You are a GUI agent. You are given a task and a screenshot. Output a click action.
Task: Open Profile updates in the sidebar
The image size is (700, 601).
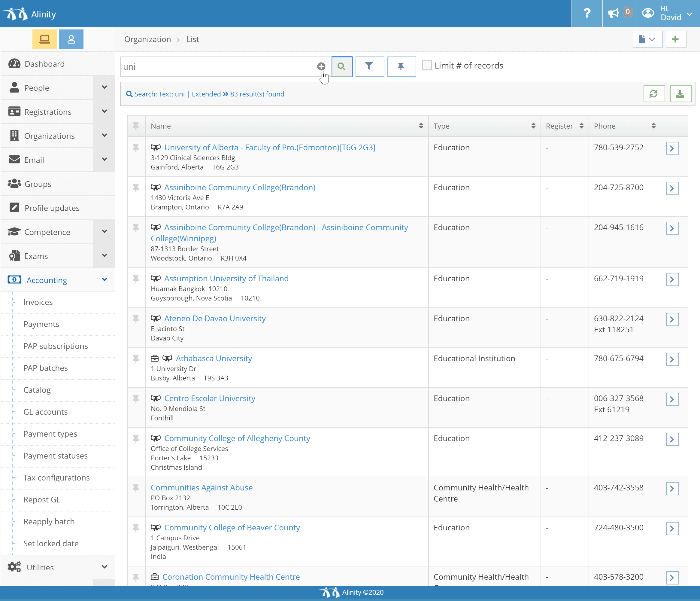point(57,208)
